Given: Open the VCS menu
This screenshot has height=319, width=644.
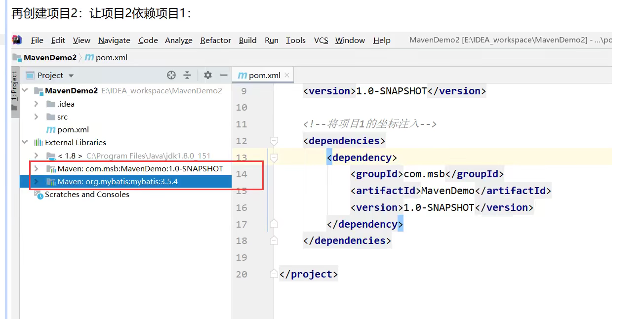Looking at the screenshot, I should coord(321,40).
